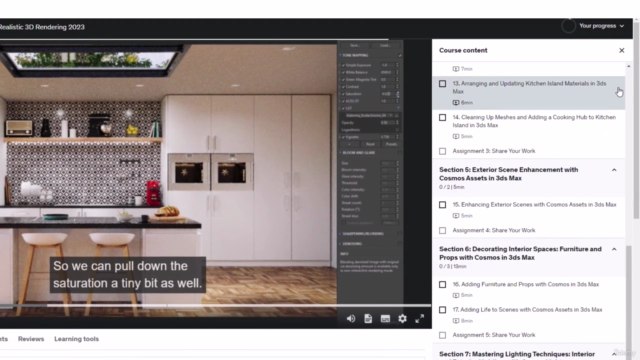Seek using the video progress bar
This screenshot has width=640, height=360.
[216, 305]
